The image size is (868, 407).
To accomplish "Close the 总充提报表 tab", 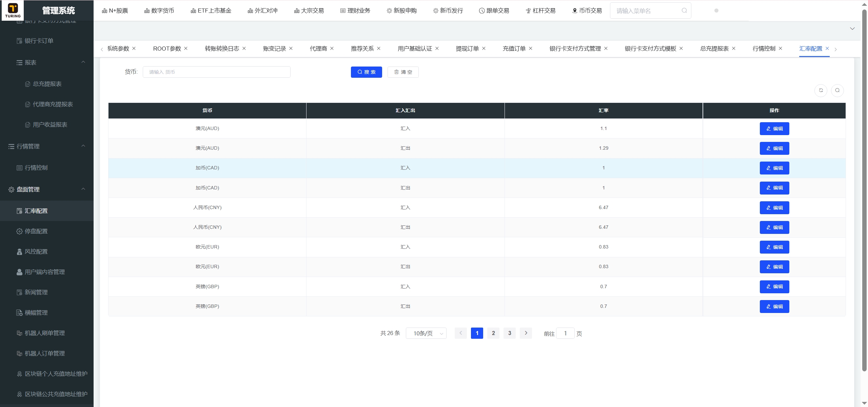I will pyautogui.click(x=734, y=49).
